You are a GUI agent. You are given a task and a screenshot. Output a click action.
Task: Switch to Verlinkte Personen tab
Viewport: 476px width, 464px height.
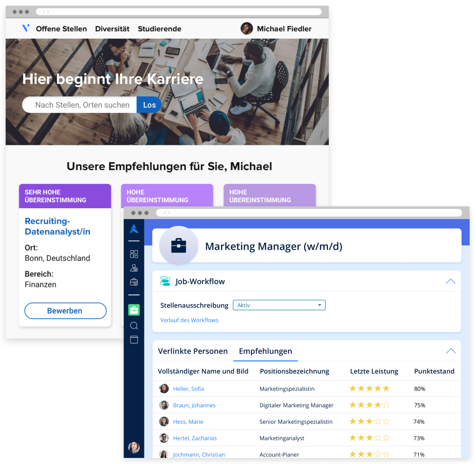(x=193, y=351)
